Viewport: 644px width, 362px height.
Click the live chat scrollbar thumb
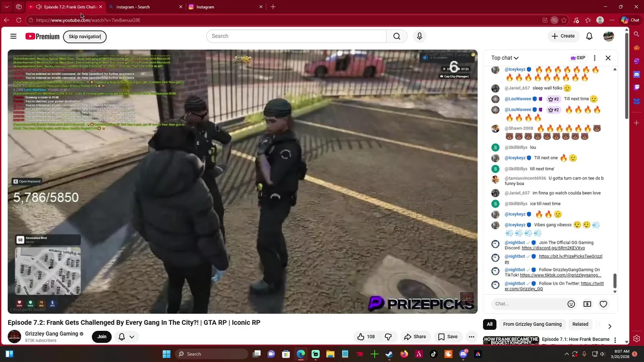tap(614, 282)
